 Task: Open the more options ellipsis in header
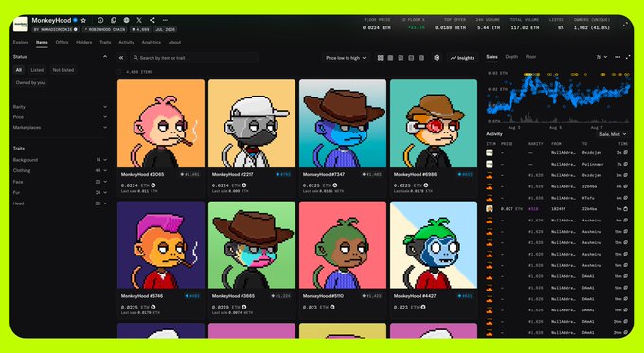coord(165,20)
